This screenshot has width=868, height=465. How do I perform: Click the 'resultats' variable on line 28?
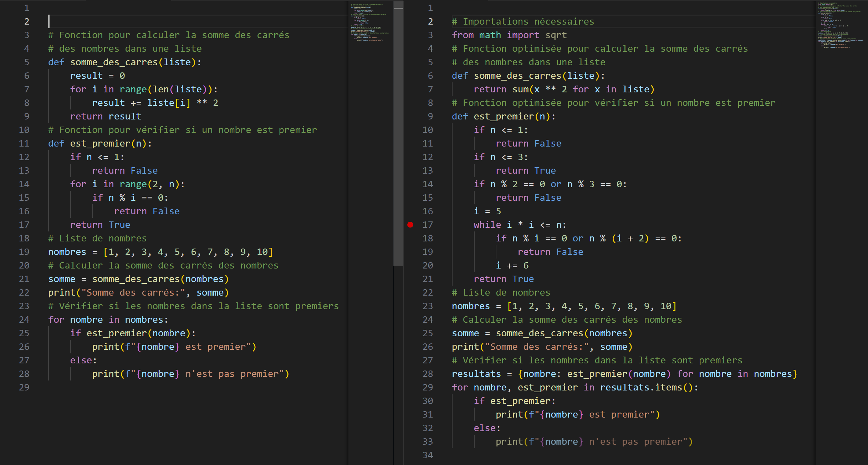pos(476,374)
